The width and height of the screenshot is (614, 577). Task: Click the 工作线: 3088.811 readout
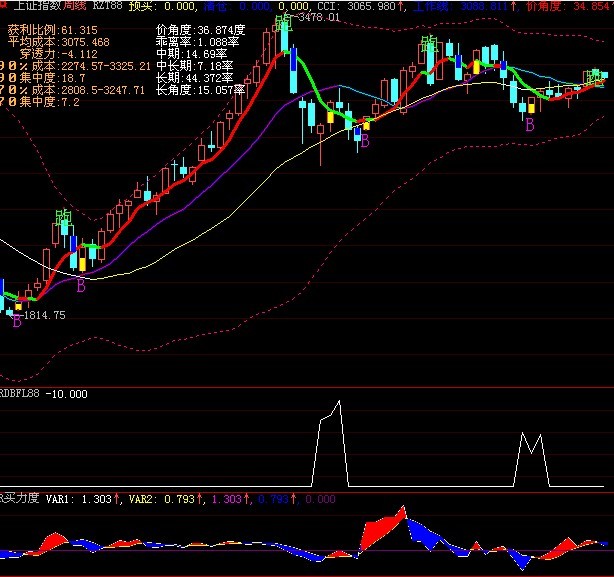point(464,6)
